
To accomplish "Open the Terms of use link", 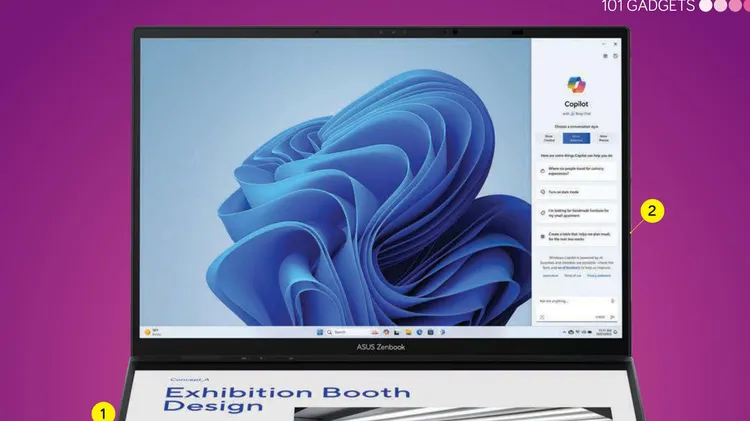I will pos(573,276).
